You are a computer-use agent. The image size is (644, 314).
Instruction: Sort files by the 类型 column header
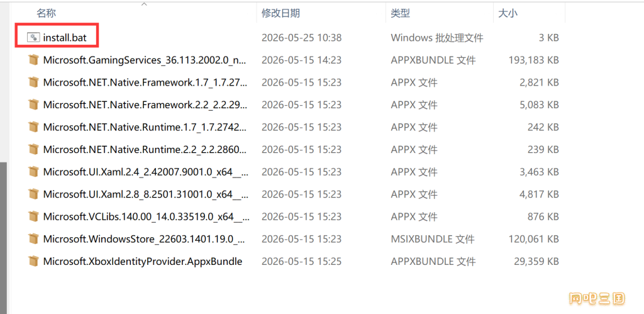pyautogui.click(x=400, y=13)
